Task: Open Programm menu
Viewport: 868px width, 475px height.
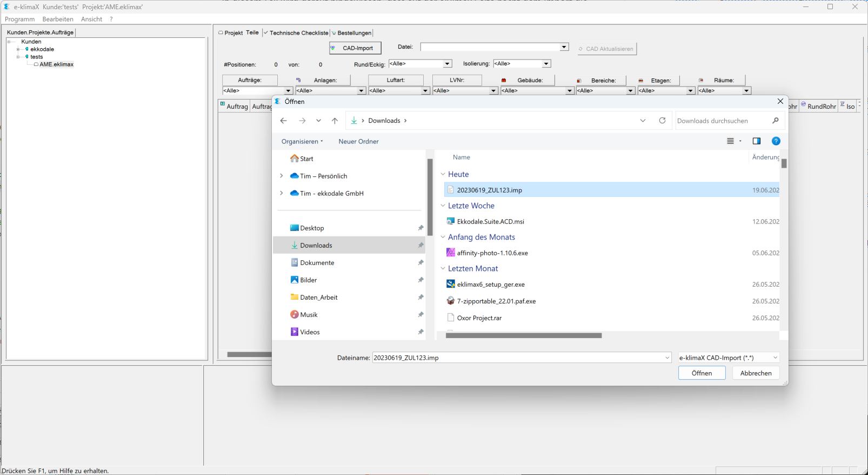Action: [x=20, y=19]
